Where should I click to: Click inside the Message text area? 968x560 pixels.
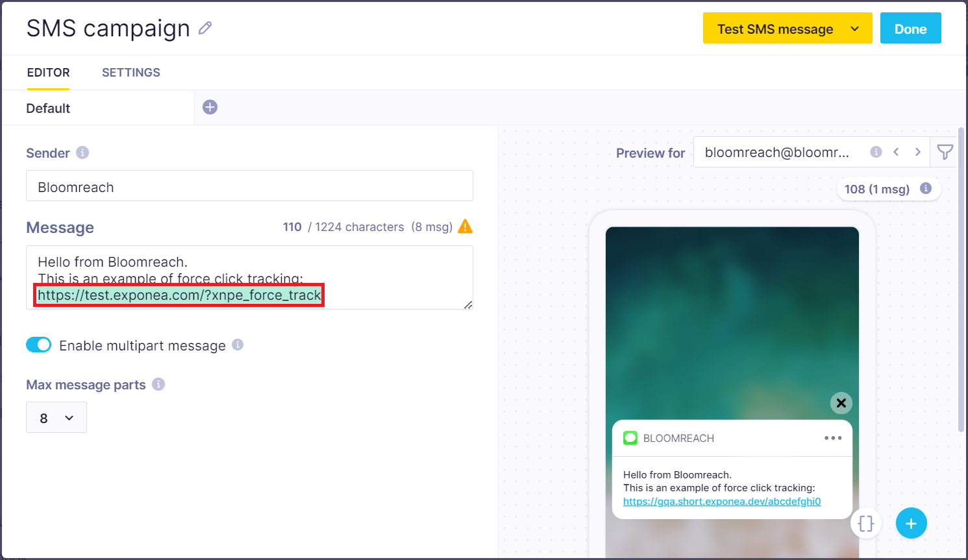(249, 277)
